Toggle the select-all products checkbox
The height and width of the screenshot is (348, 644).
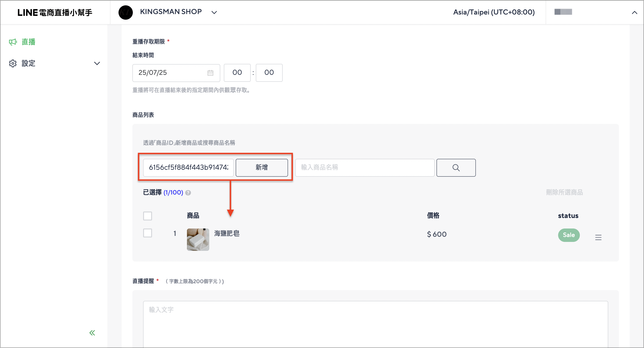148,216
